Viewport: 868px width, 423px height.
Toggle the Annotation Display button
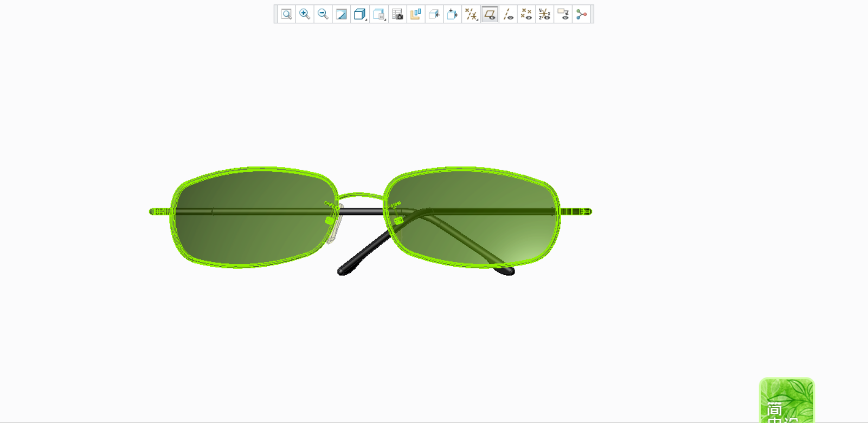(563, 14)
